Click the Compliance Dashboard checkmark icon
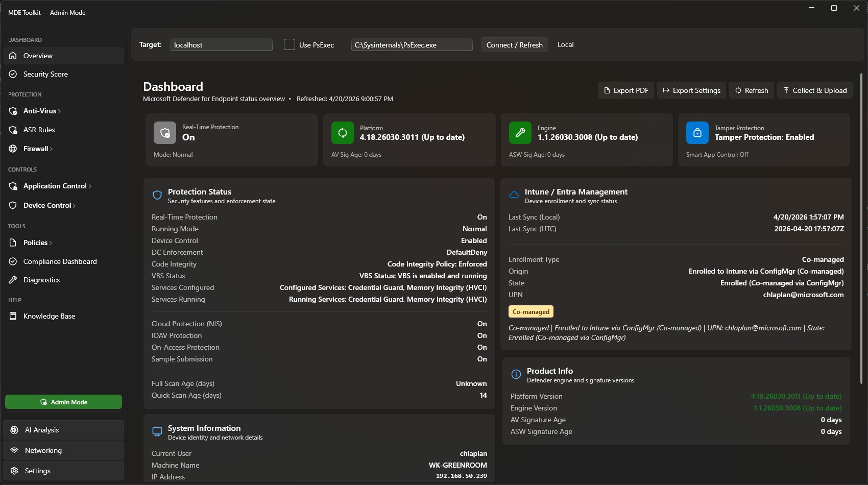This screenshot has width=868, height=485. pyautogui.click(x=13, y=261)
